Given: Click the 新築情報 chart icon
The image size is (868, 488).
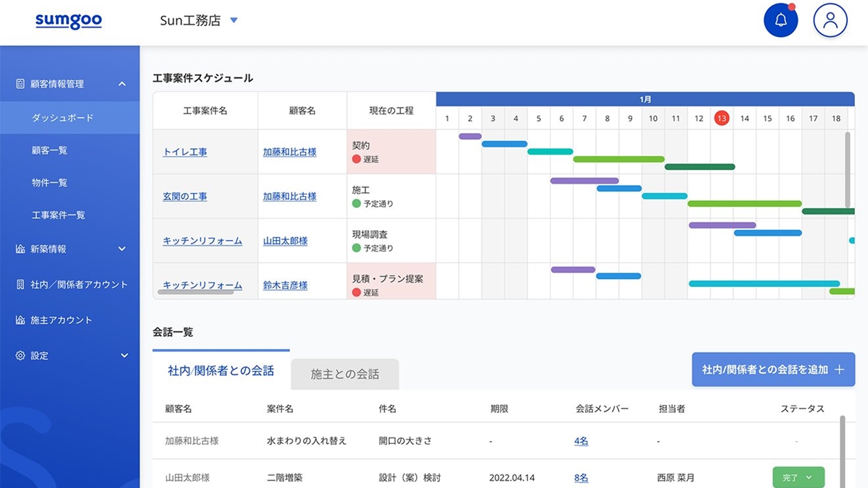Looking at the screenshot, I should 20,249.
